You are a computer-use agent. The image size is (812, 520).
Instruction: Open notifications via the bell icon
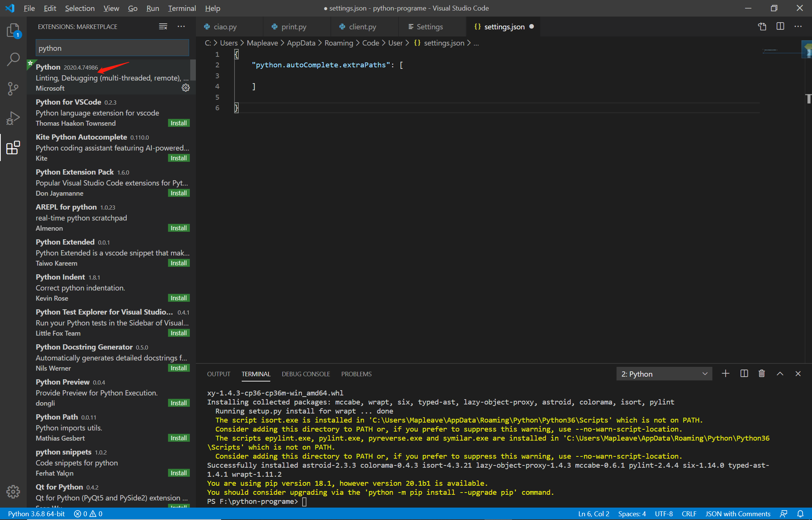point(801,514)
